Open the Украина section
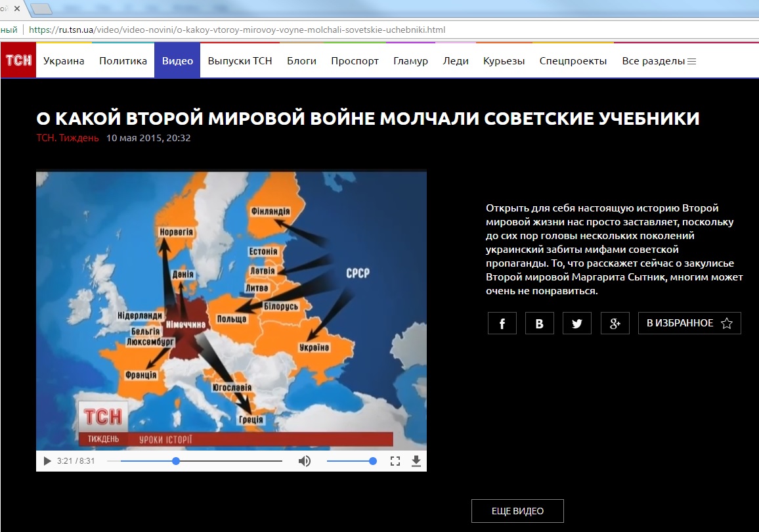 tap(64, 61)
